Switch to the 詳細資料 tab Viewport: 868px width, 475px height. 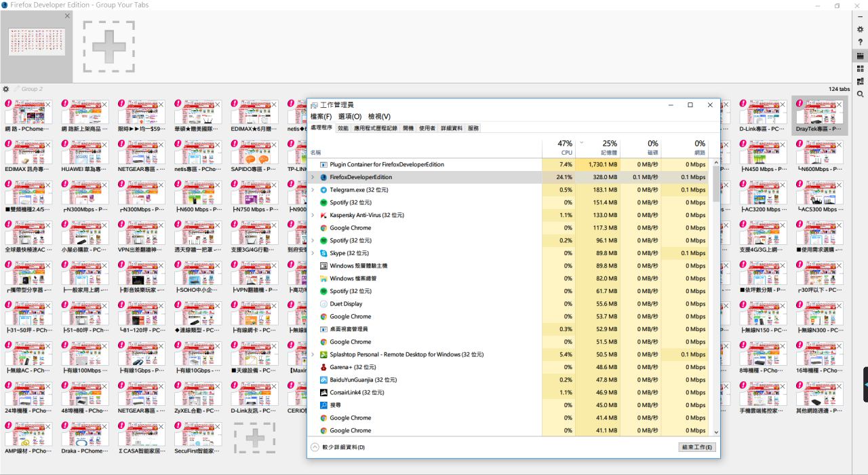point(451,128)
